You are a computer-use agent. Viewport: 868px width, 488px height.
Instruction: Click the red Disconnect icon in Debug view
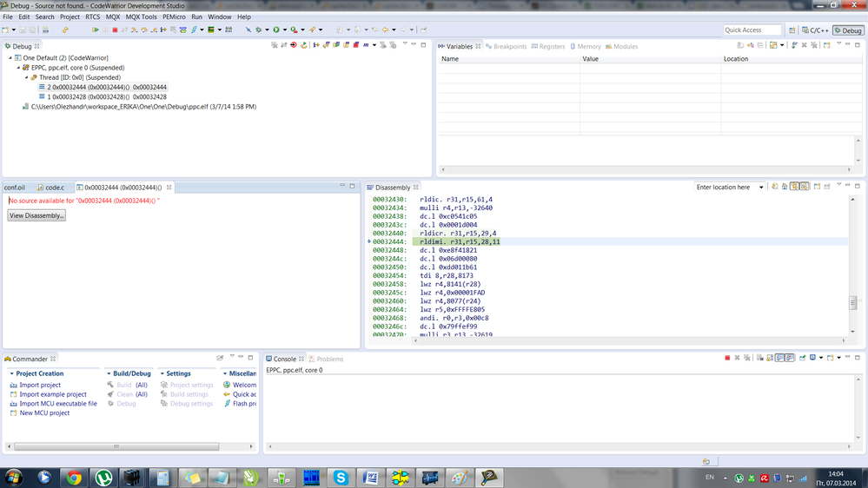[294, 45]
